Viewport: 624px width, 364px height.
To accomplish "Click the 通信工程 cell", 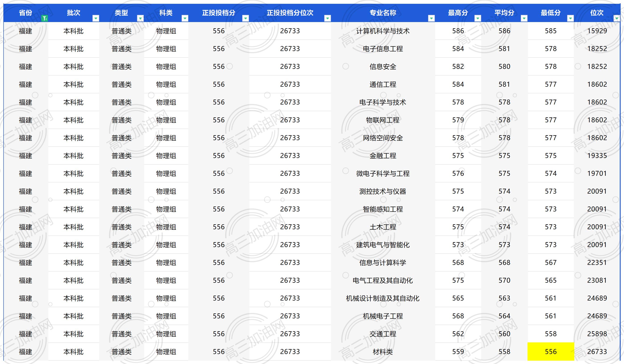I will point(383,84).
